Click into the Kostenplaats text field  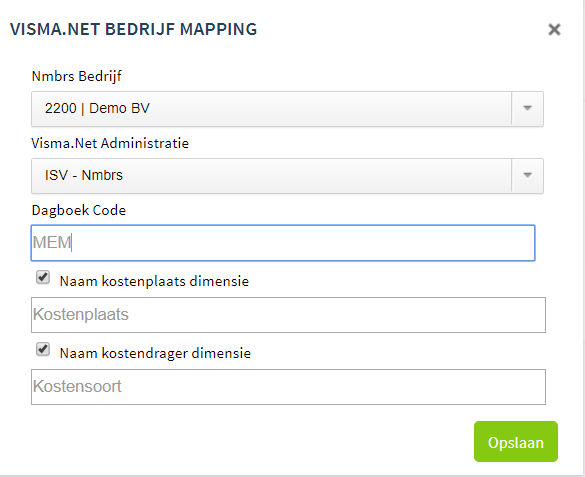pyautogui.click(x=288, y=315)
